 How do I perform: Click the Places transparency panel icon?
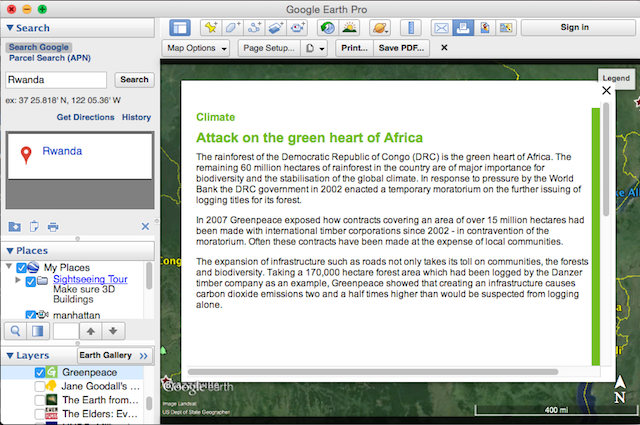(x=38, y=331)
